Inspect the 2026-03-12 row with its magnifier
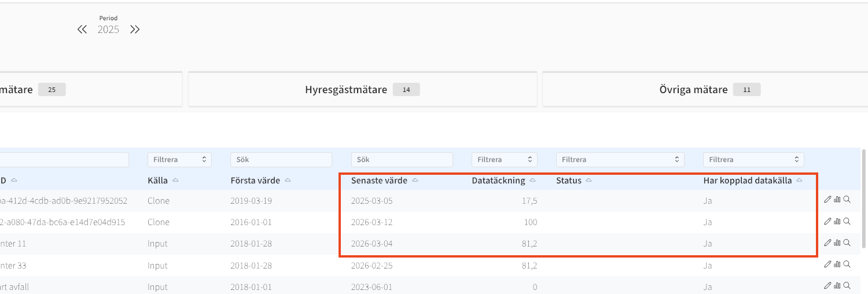Screen dimensions: 868x294 [847, 221]
